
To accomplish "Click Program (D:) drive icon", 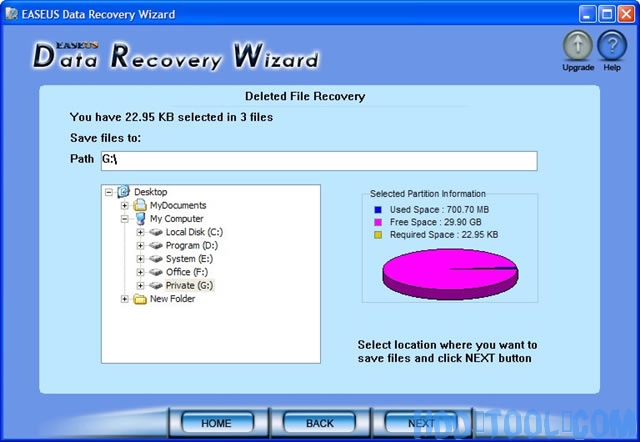I will (156, 245).
